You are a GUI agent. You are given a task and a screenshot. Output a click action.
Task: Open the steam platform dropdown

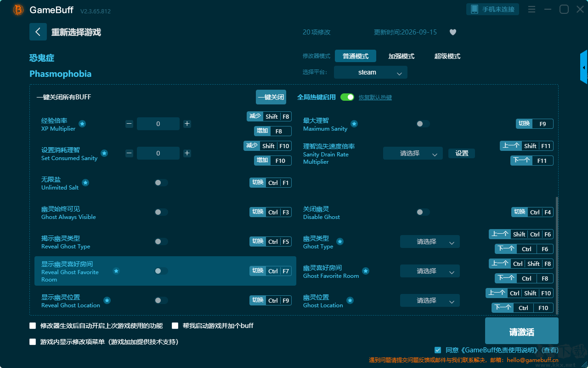tap(371, 72)
